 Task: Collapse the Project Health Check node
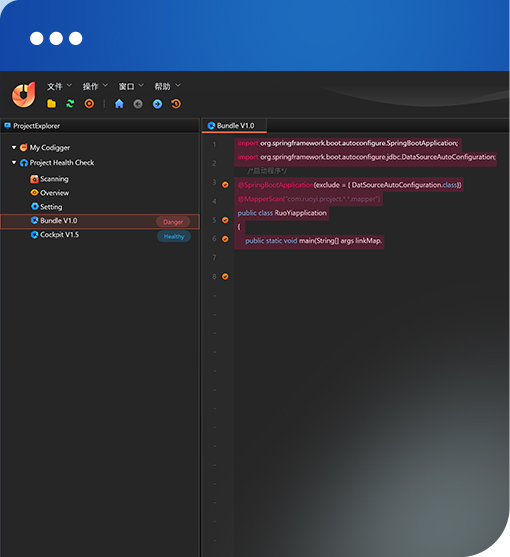14,163
